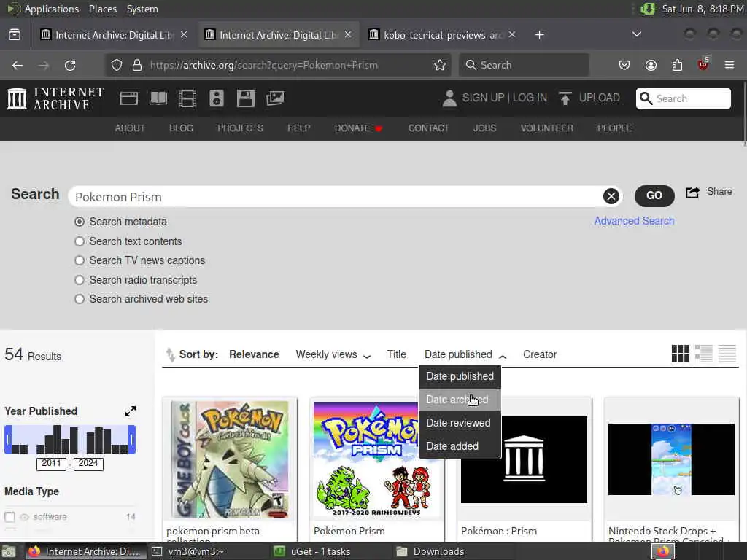Switch to tile grid view
Screen dimensions: 747x560
681,354
